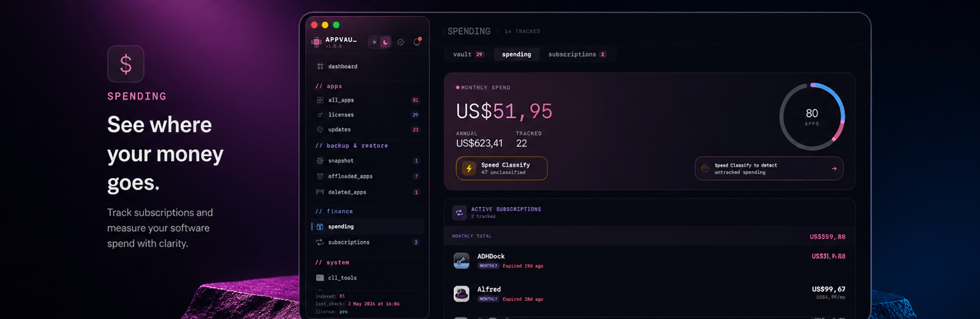
Task: Open the Speed Classify untracked spending banner
Action: (x=769, y=168)
